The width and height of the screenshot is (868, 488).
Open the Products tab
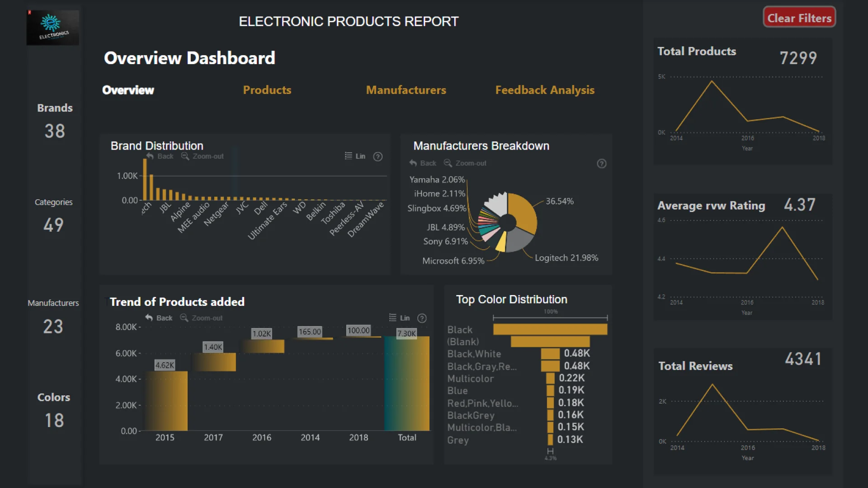[x=267, y=90]
